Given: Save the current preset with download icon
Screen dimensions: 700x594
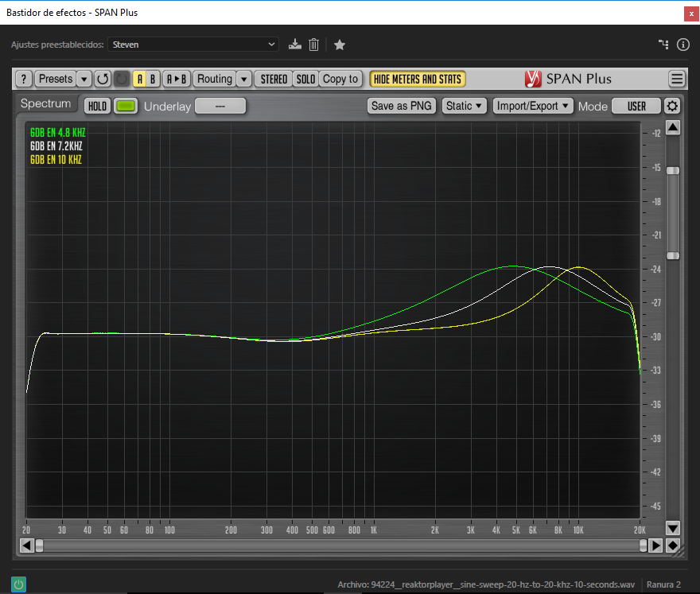Looking at the screenshot, I should pyautogui.click(x=295, y=45).
